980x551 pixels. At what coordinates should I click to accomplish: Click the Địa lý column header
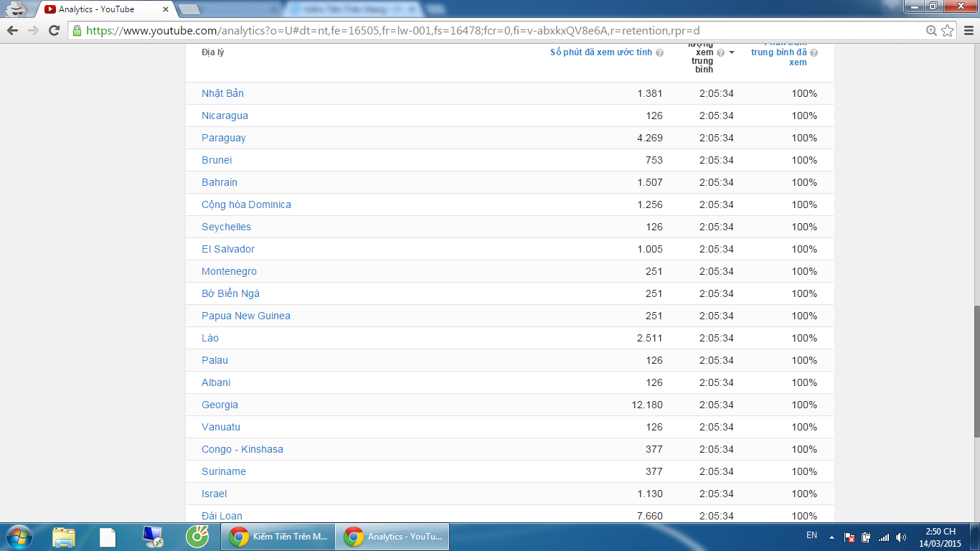coord(213,52)
